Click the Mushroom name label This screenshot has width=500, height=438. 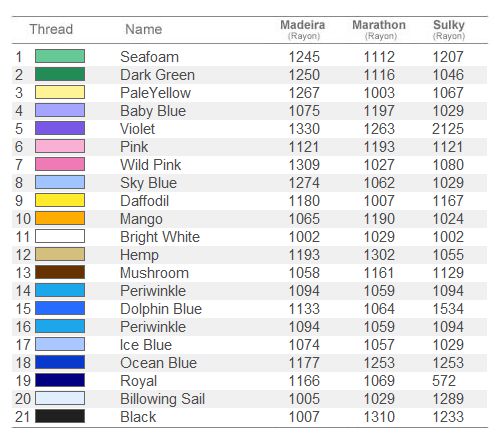(x=155, y=273)
